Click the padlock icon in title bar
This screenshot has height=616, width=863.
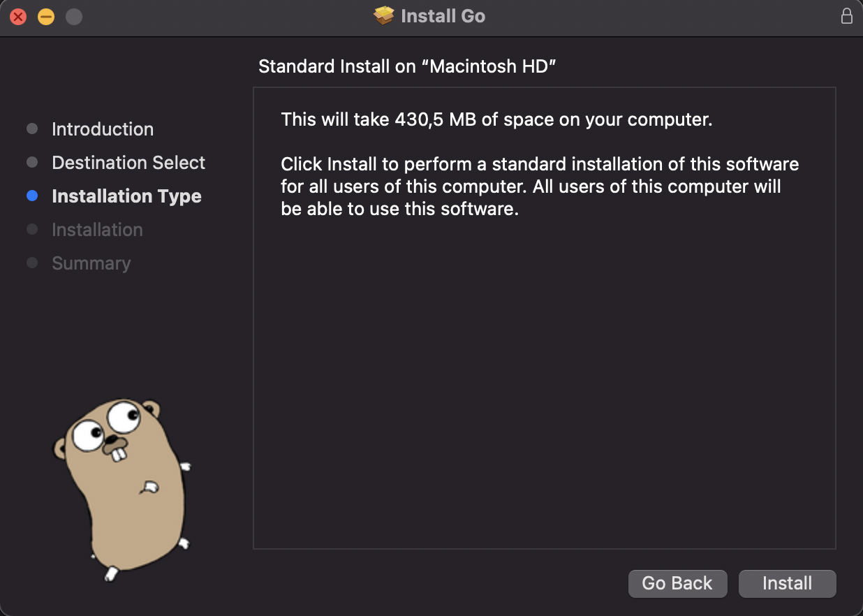click(846, 17)
